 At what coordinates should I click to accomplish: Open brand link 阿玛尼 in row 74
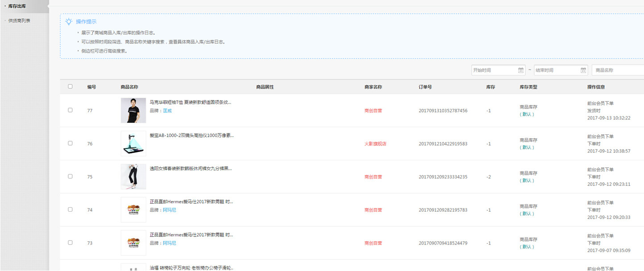click(169, 210)
